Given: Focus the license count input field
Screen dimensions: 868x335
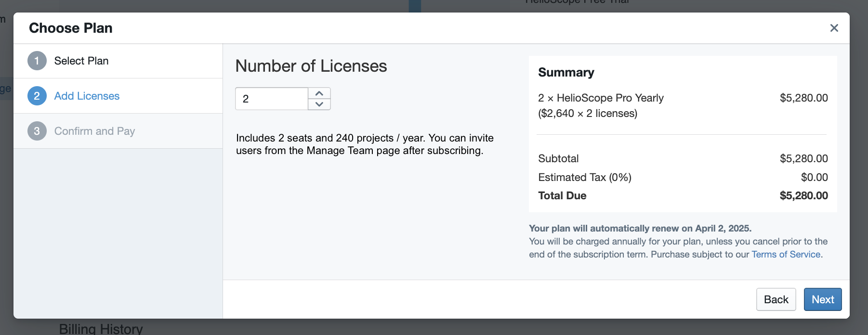Looking at the screenshot, I should [x=272, y=99].
